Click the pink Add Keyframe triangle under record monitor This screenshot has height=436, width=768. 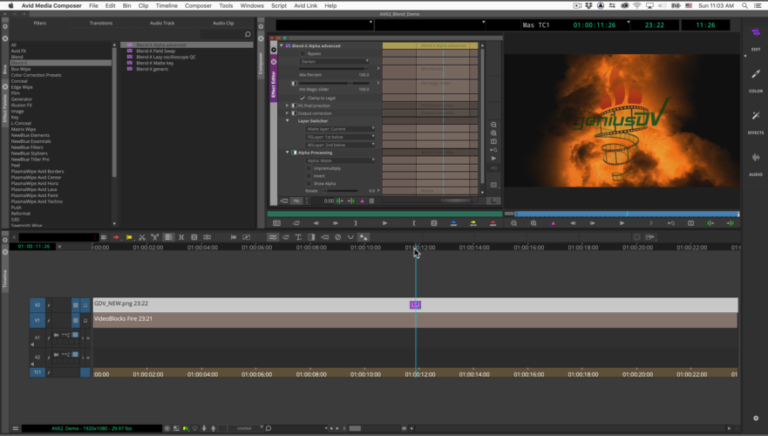pos(553,223)
